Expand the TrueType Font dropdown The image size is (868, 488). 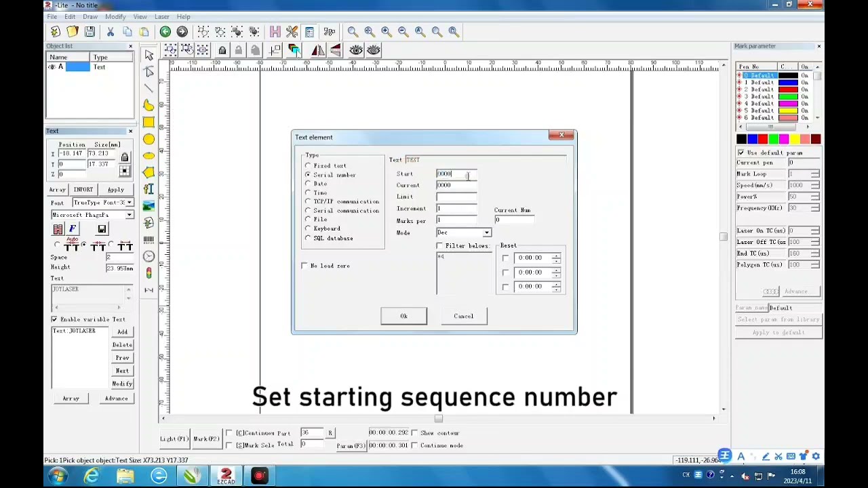pos(129,203)
